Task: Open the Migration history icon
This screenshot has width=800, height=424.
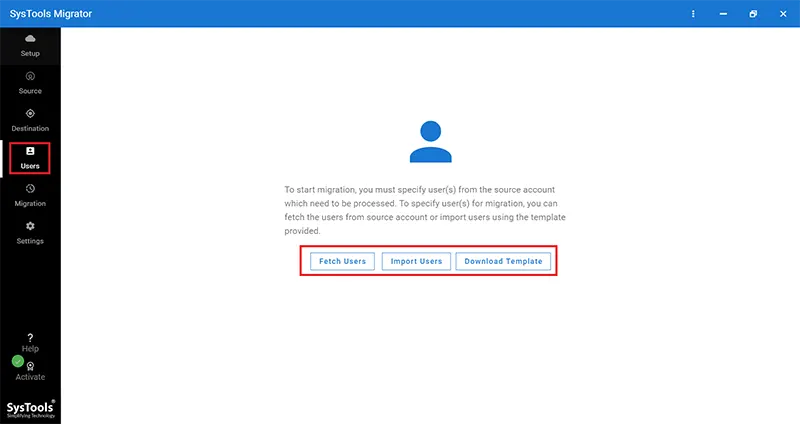Action: [30, 189]
